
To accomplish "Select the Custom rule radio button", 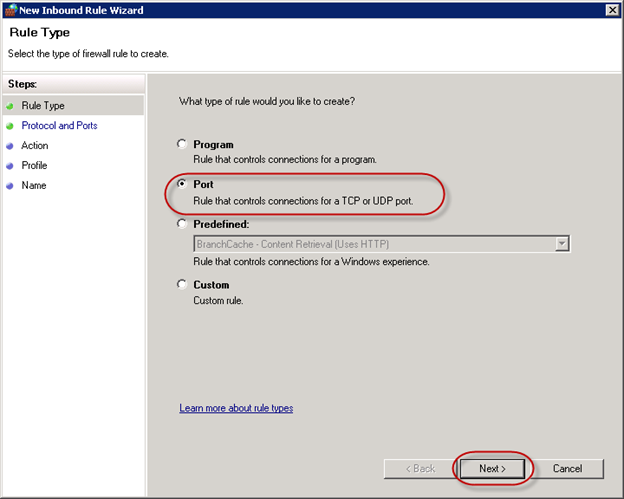I will [x=182, y=284].
